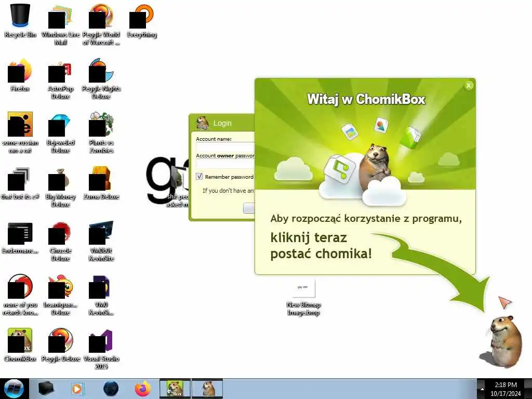The image size is (532, 399).
Task: Focus the Account owner password field
Action: (x=225, y=164)
